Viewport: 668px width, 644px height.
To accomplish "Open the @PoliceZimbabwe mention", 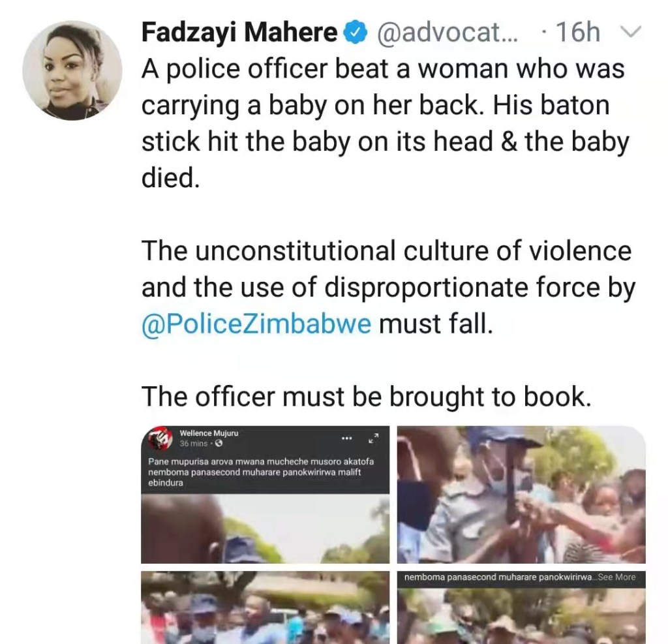I will tap(256, 324).
